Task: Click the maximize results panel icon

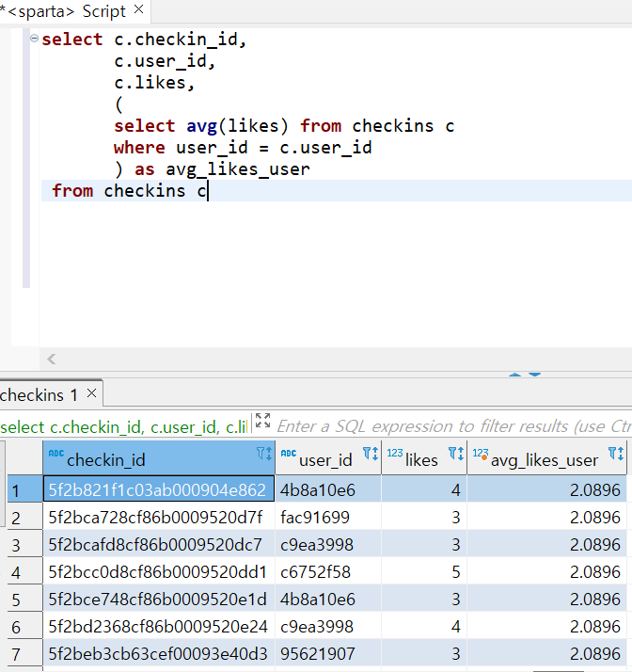Action: pos(262,421)
